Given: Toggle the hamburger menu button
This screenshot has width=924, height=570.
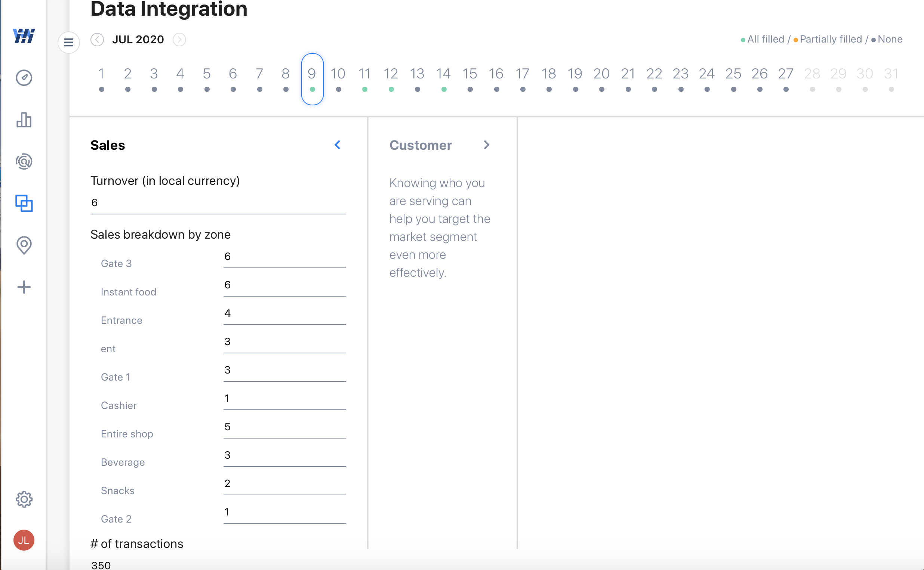Looking at the screenshot, I should coord(69,42).
